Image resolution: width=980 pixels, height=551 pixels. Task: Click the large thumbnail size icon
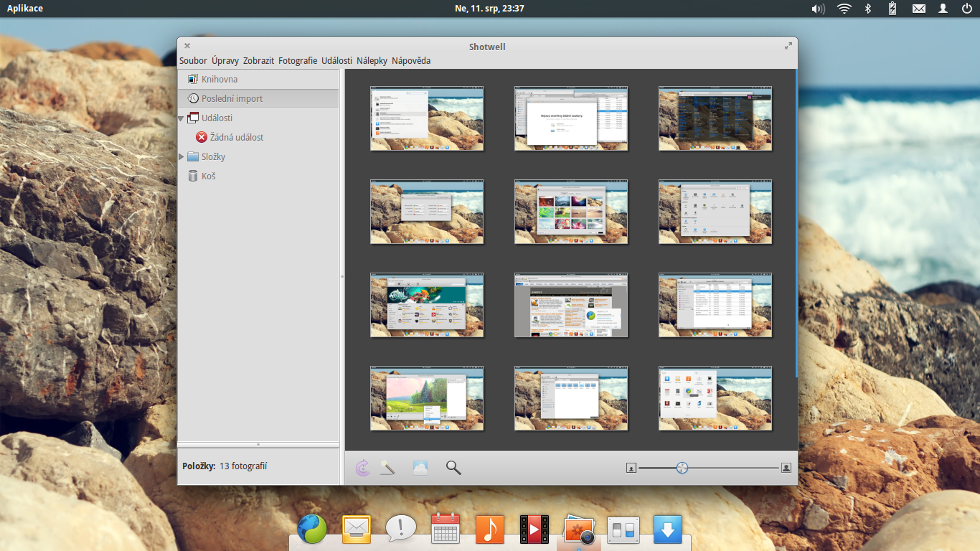(786, 467)
